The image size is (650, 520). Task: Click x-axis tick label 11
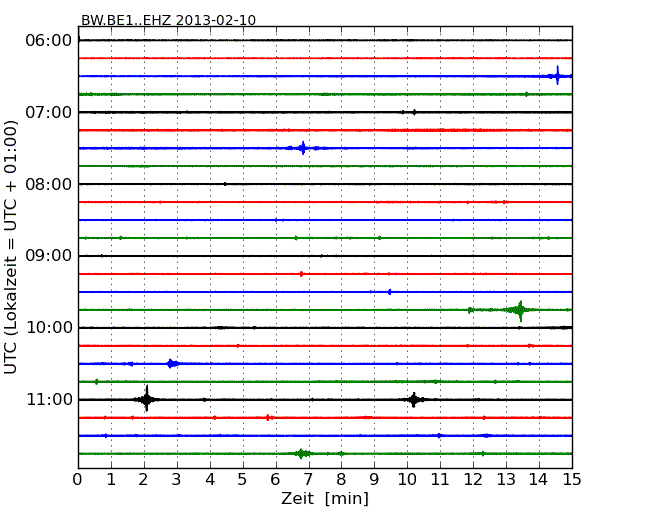click(x=440, y=479)
